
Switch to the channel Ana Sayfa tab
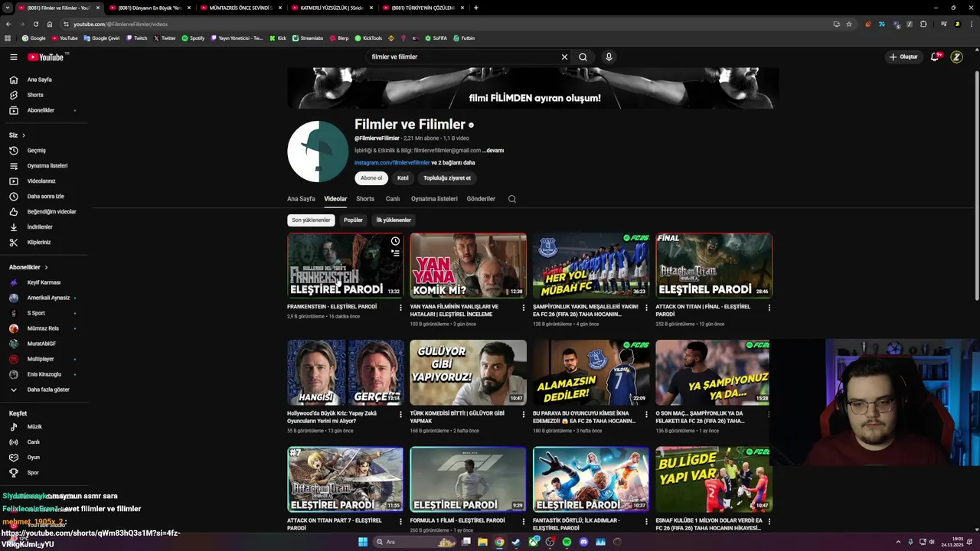point(301,199)
